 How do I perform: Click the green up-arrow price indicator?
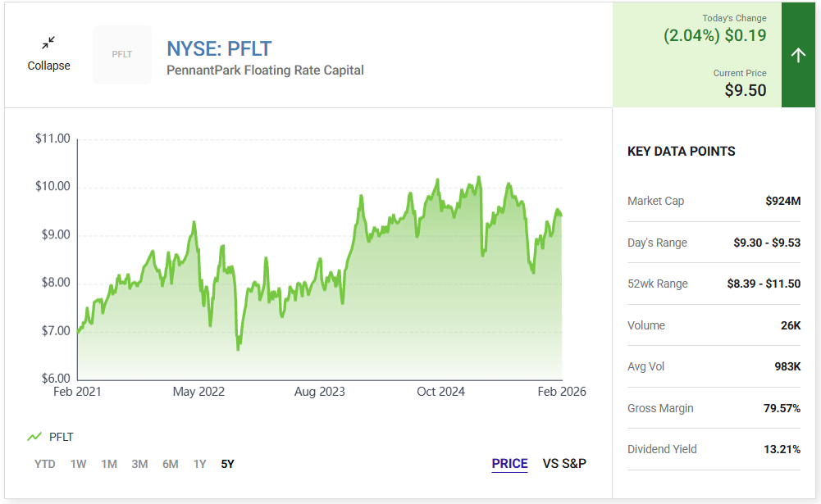[798, 55]
